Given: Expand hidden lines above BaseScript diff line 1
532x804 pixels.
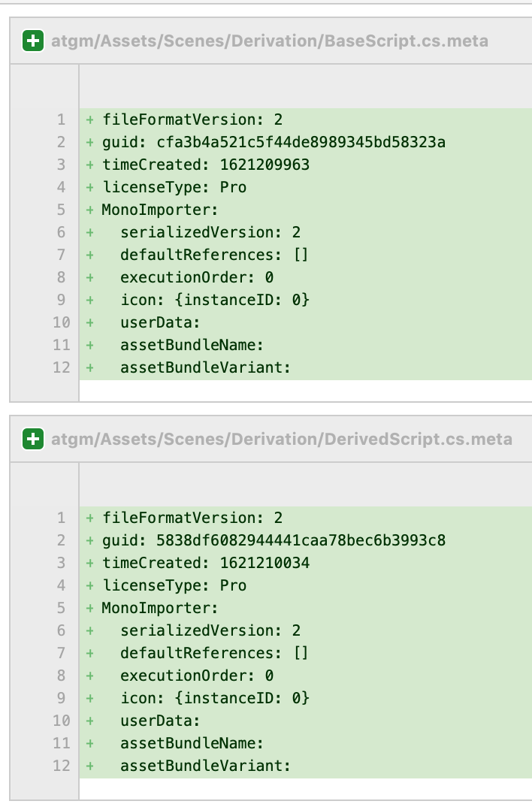Looking at the screenshot, I should pyautogui.click(x=306, y=86).
